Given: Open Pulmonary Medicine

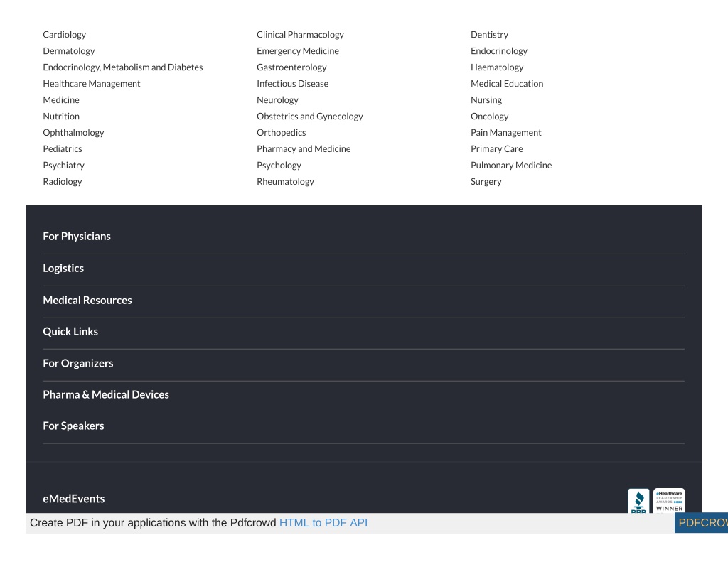Looking at the screenshot, I should [x=511, y=166].
